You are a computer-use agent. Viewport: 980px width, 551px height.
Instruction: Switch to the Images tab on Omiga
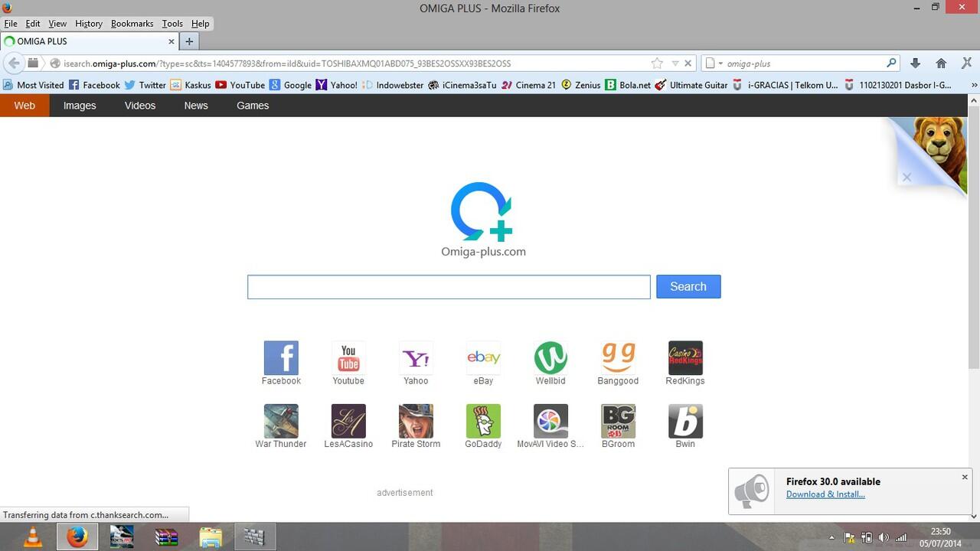point(79,106)
